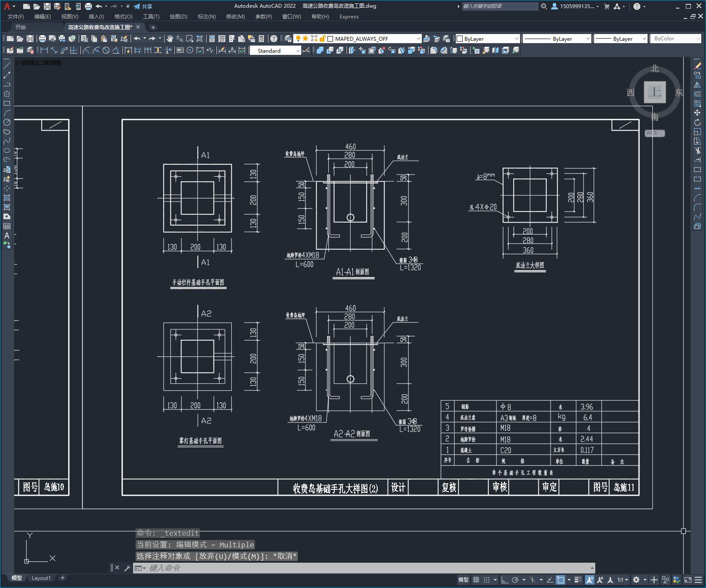The image size is (706, 588).
Task: Open the 标注(N) menu
Action: [206, 17]
